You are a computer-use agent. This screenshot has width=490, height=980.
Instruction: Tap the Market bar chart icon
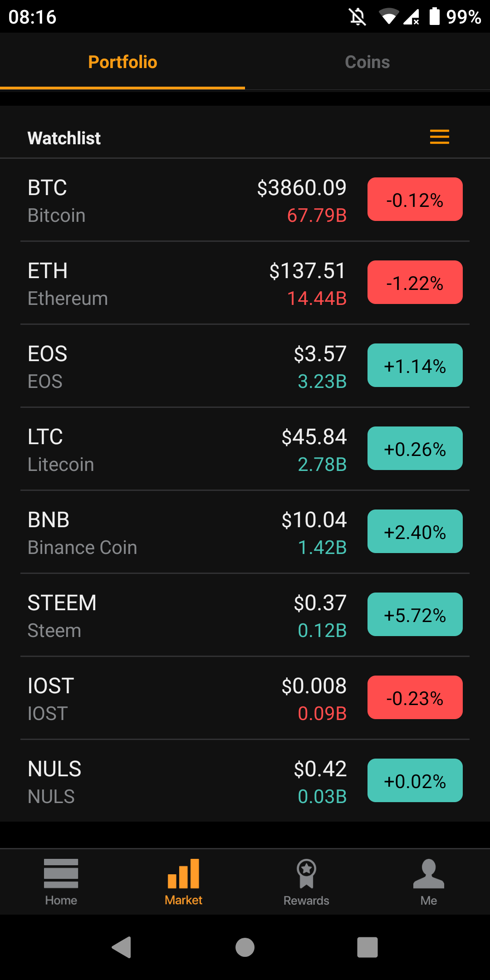[x=183, y=874]
